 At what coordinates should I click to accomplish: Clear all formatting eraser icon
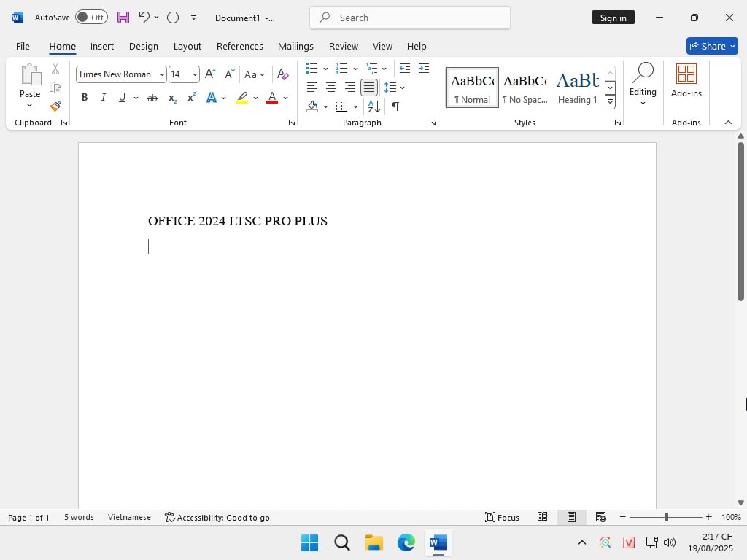coord(283,74)
